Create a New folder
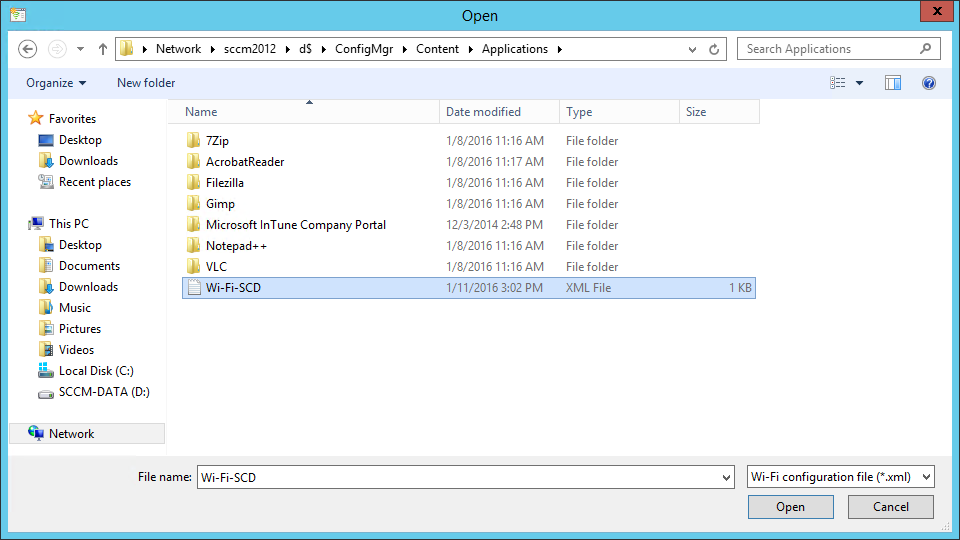960x540 pixels. coord(146,83)
